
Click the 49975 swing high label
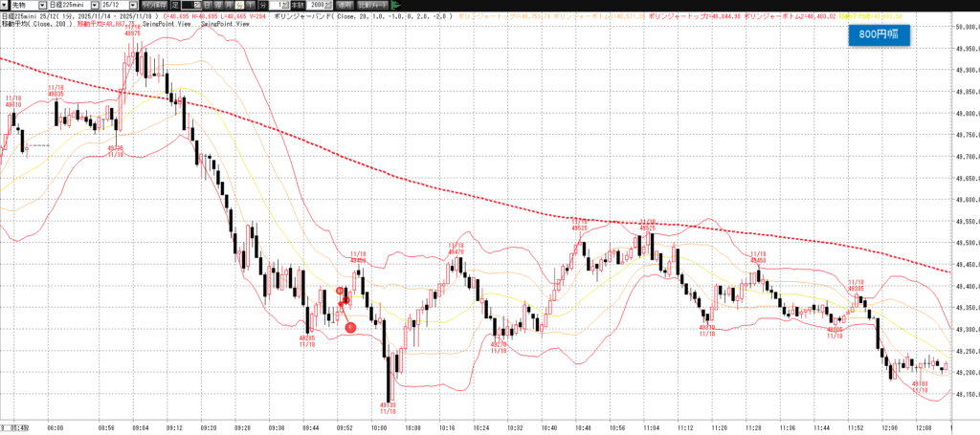[133, 33]
